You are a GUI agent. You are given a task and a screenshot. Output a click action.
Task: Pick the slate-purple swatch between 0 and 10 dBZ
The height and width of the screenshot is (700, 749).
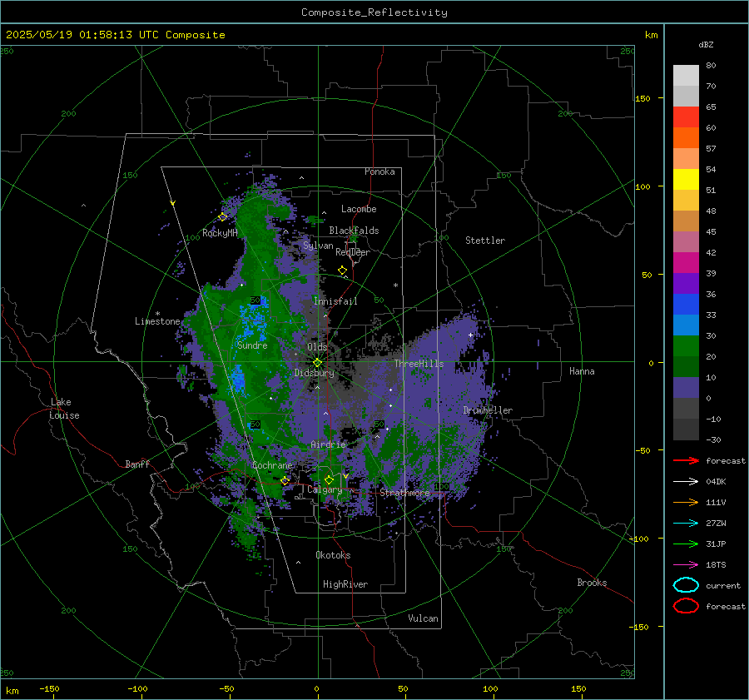[686, 388]
